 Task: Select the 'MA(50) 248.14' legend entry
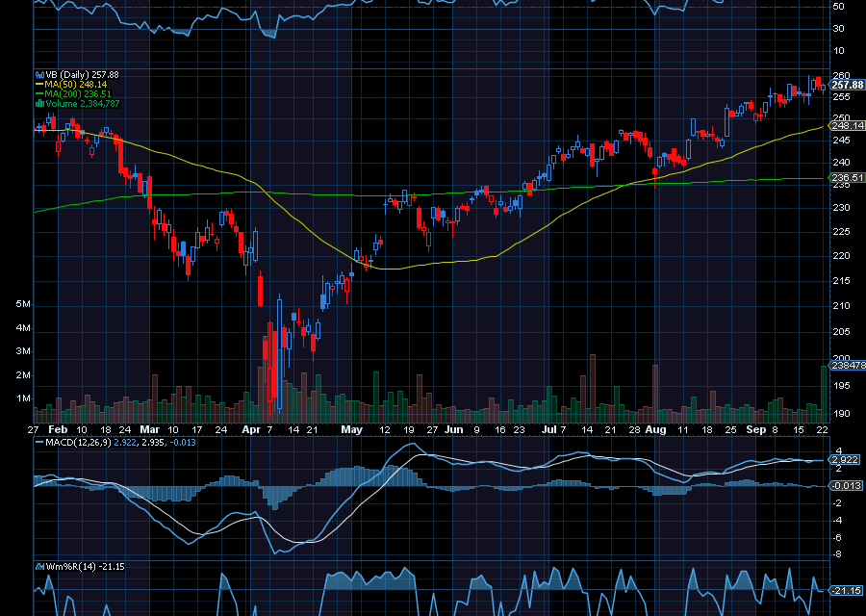tap(76, 85)
